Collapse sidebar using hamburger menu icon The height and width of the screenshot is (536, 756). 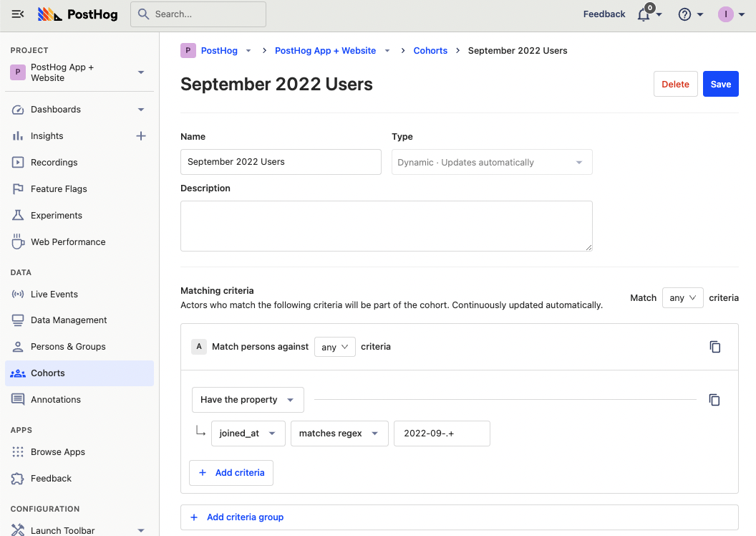coord(18,14)
